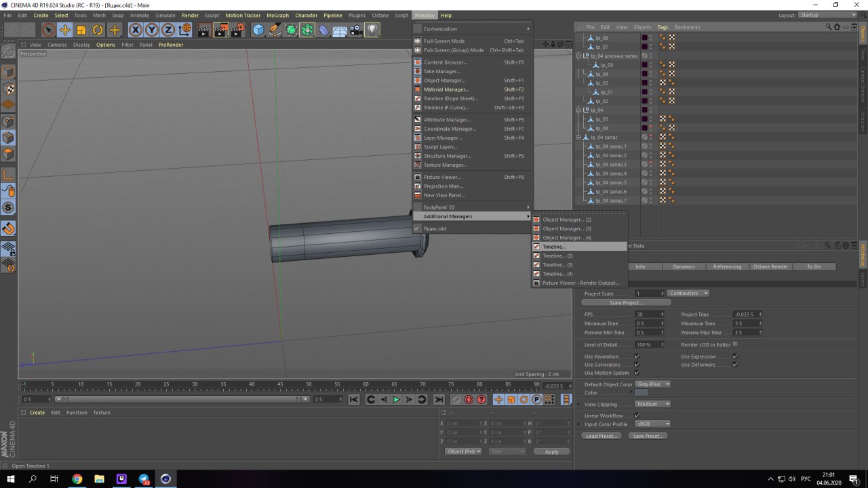Viewport: 868px width, 488px height.
Task: Toggle Use Expression checkbox
Action: click(x=735, y=357)
